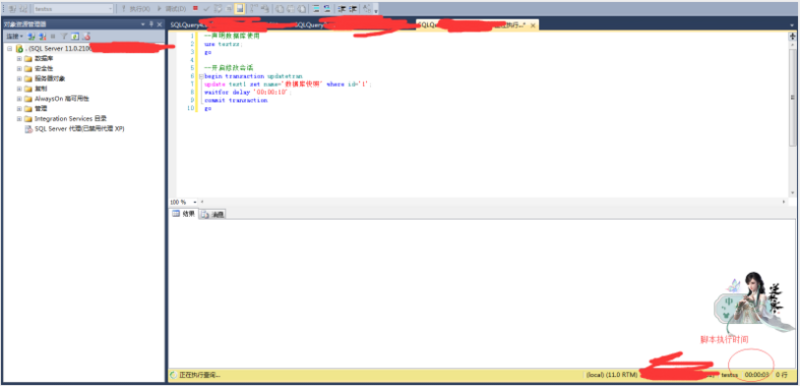Select SQL Server 代理 tree item
The image size is (800, 386).
tap(79, 128)
